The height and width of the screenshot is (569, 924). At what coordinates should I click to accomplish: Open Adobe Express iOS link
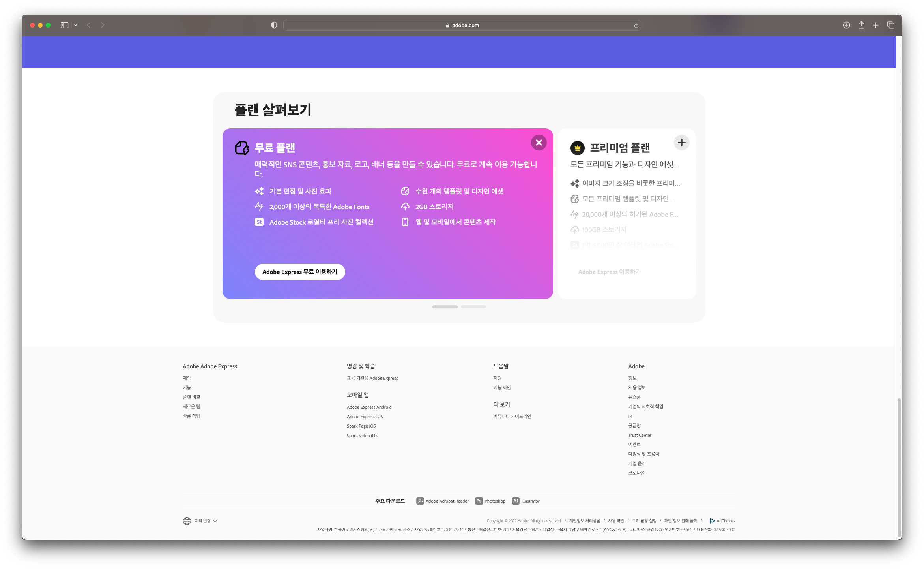[x=365, y=417]
